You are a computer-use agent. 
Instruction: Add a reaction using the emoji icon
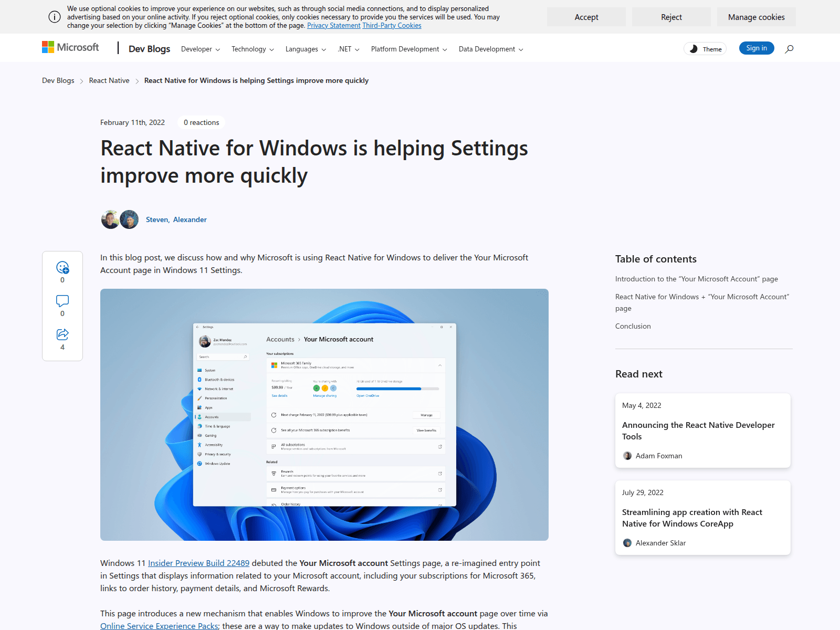click(x=62, y=268)
